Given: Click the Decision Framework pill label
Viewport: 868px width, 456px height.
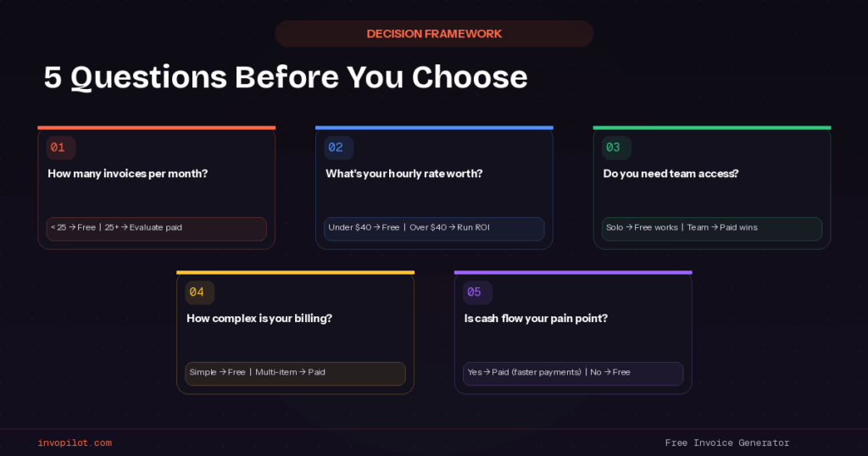Looking at the screenshot, I should pyautogui.click(x=434, y=34).
